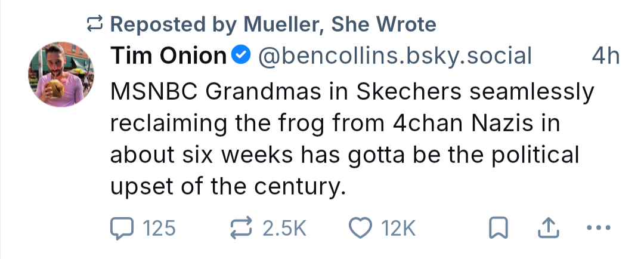
Task: Click the reply speech bubble icon
Action: pos(122,228)
